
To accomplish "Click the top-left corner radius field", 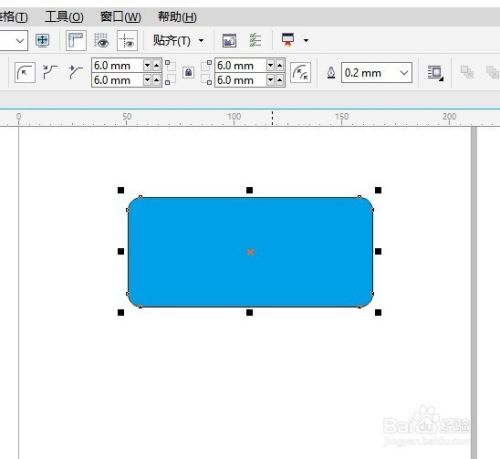I will click(x=117, y=65).
